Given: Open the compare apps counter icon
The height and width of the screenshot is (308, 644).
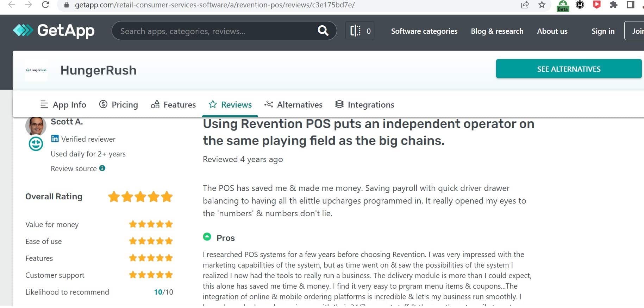Looking at the screenshot, I should click(360, 31).
